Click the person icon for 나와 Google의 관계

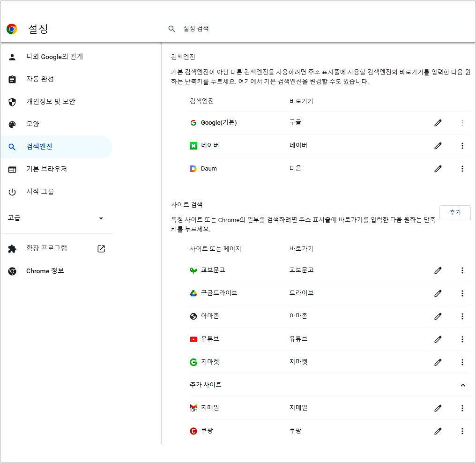pos(12,57)
